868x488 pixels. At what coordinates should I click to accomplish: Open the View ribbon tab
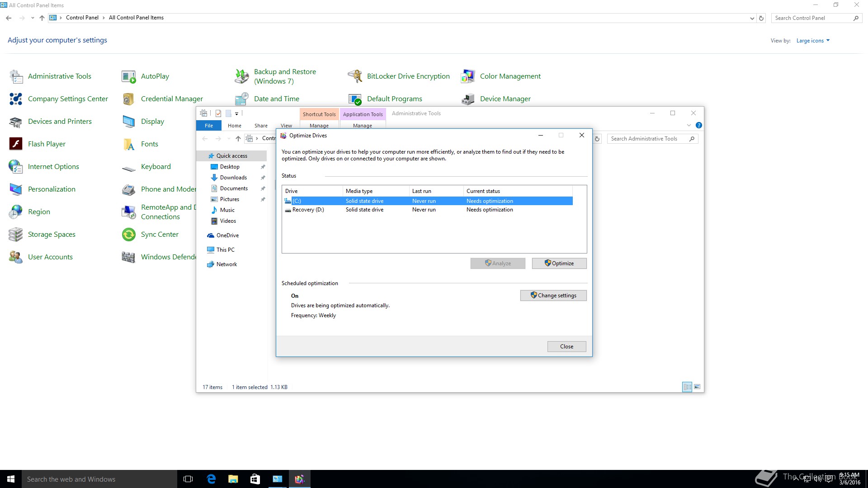pos(286,126)
